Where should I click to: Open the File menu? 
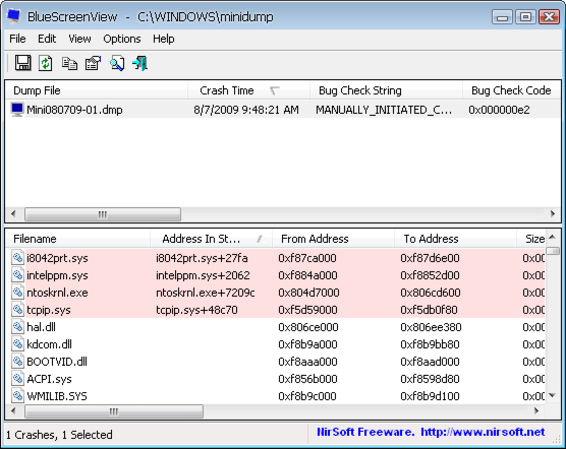coord(17,39)
